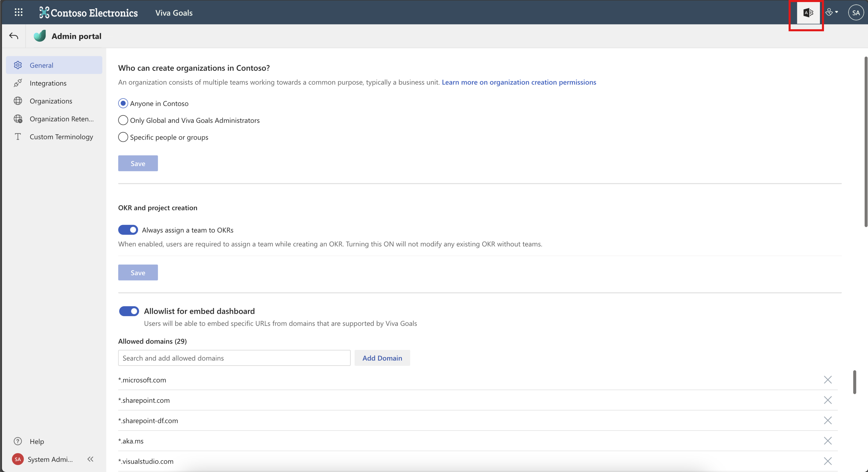Click the back arrow beside Admin portal
Screen dimensions: 868x472
(x=13, y=36)
